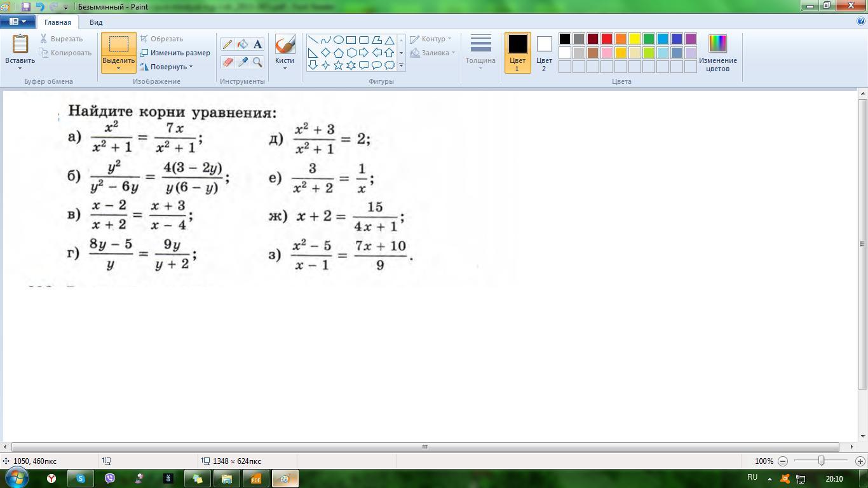Click the zoom in plus button
The image size is (868, 488).
(x=860, y=461)
